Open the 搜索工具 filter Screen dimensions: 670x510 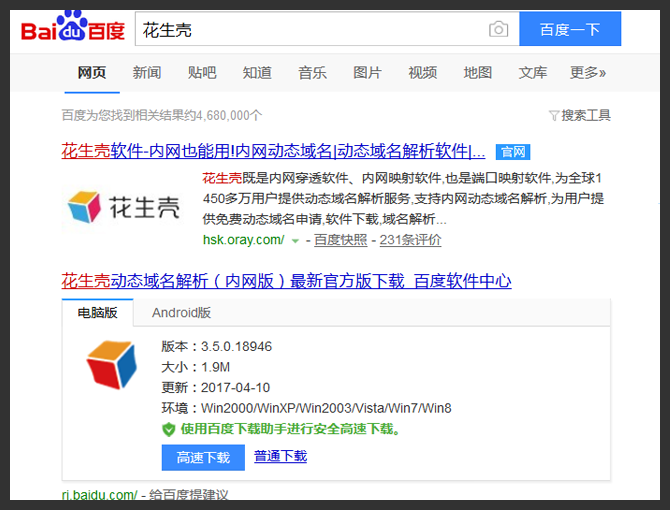point(580,115)
